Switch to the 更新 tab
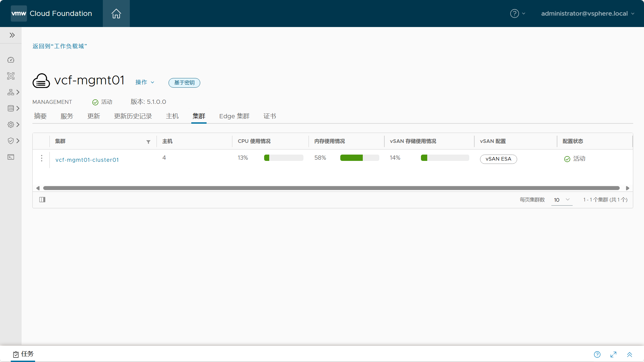644x362 pixels. point(94,116)
